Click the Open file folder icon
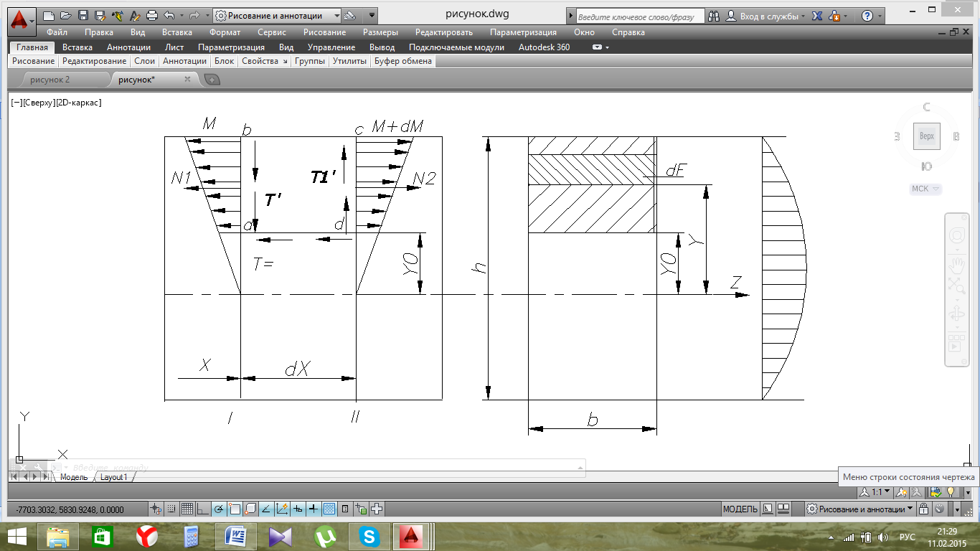The height and width of the screenshot is (551, 980). pos(66,16)
